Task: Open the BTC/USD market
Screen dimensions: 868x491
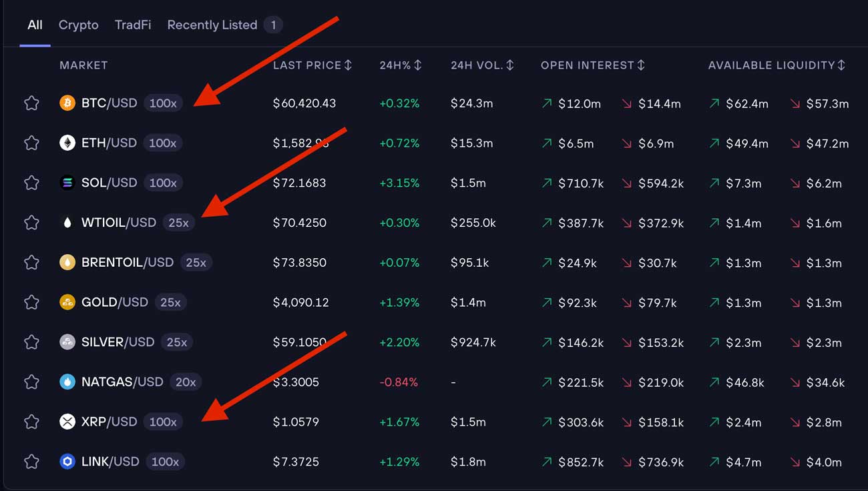Action: 109,103
